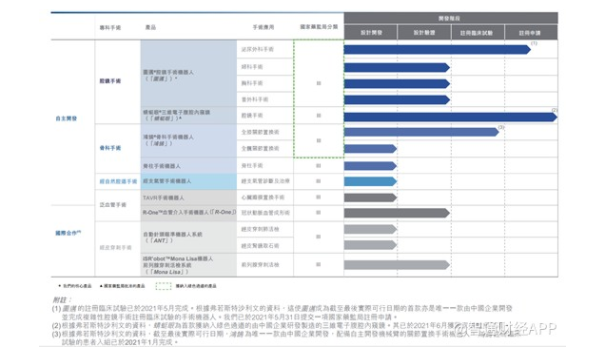Click the 設計驗證 stage header
Screen dimensions: 600x360
point(424,33)
